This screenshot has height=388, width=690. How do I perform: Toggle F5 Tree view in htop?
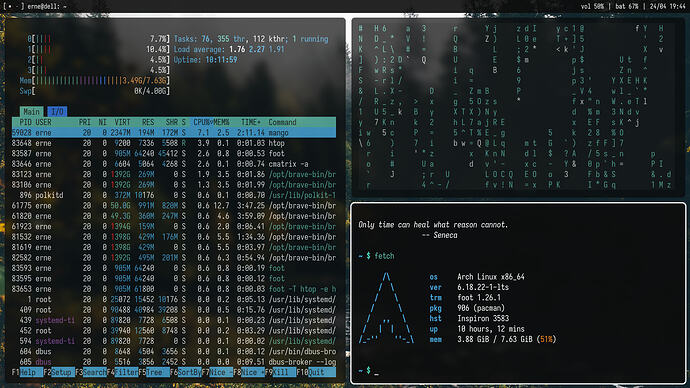click(154, 372)
